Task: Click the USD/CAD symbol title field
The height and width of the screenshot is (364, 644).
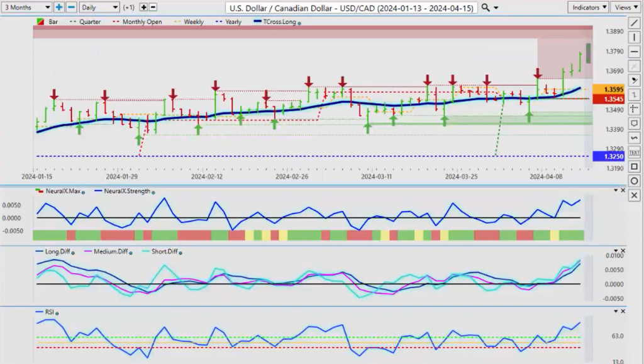Action: (x=351, y=8)
